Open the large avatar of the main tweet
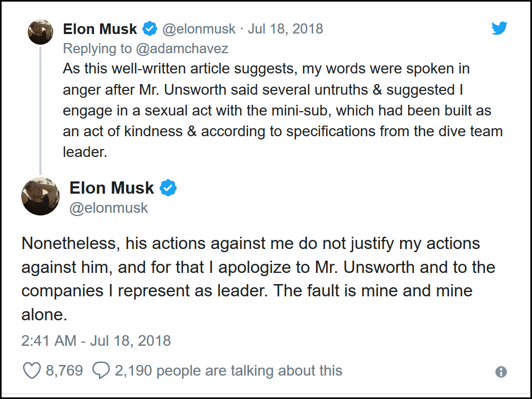Screen dimensions: 532x399 pos(40,196)
